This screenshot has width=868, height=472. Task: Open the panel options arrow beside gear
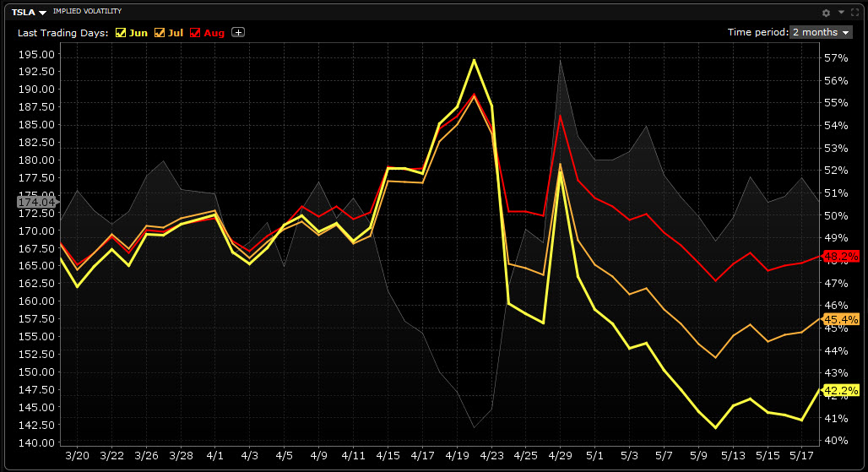[841, 12]
